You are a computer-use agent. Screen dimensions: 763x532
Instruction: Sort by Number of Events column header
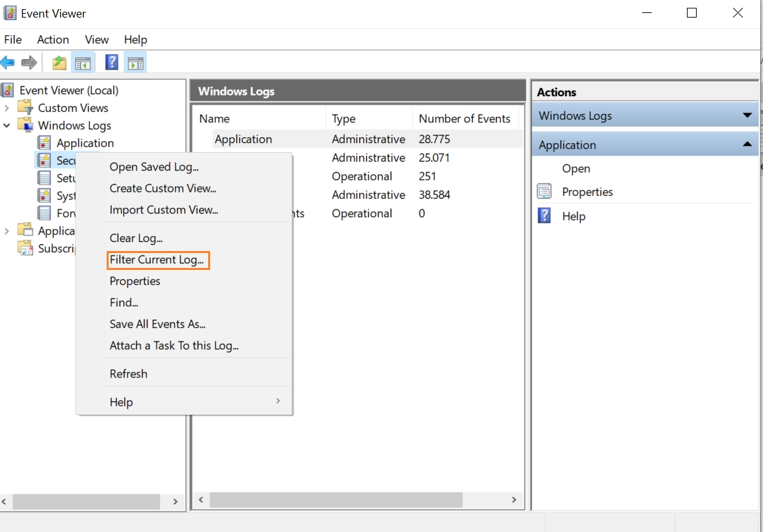click(x=466, y=118)
